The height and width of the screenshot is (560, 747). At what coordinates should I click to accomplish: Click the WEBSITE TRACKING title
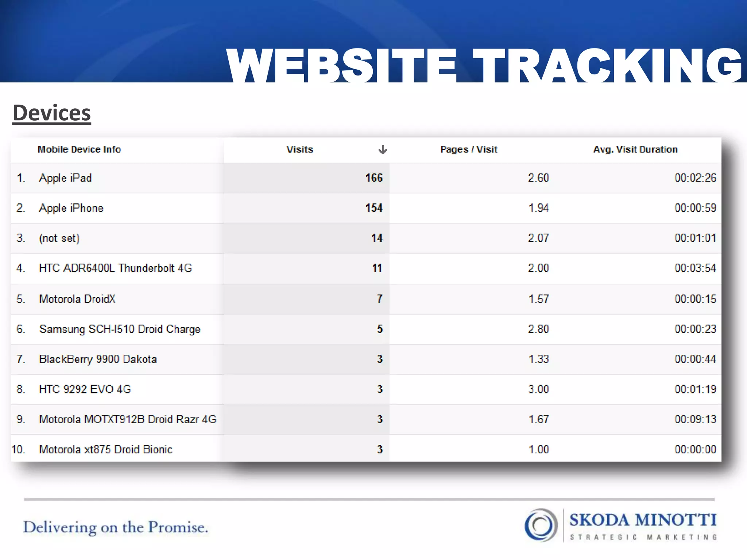coord(484,66)
